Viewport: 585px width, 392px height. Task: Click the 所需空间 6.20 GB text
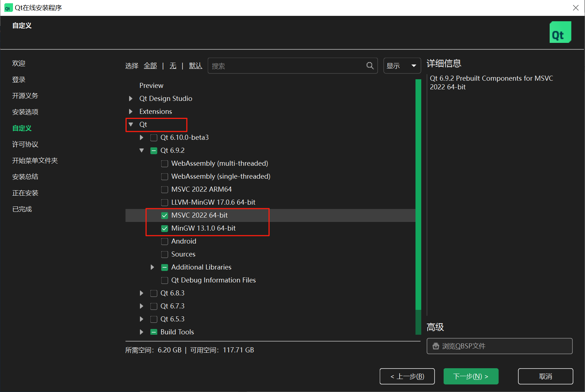click(153, 350)
